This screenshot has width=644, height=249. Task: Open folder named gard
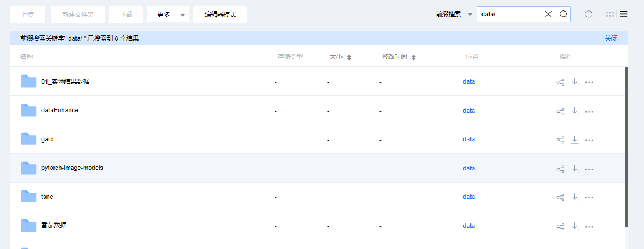(x=48, y=139)
